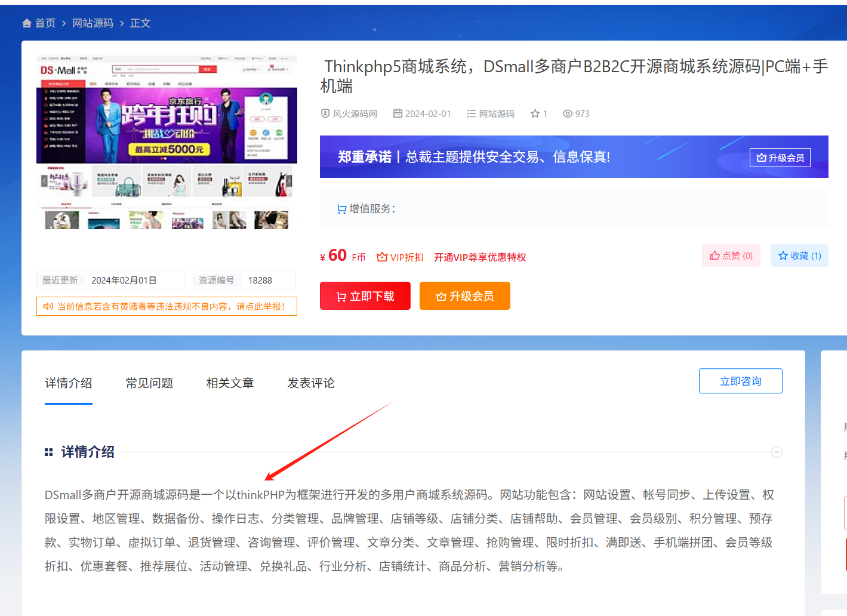Click the speaker icon in report notice
This screenshot has height=616, width=847.
48,306
